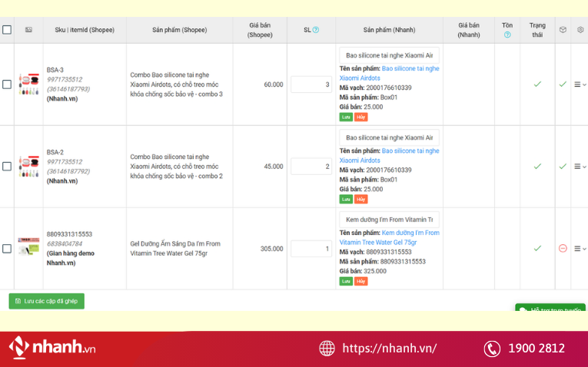Click the image column icon in the header
The width and height of the screenshot is (588, 367).
[28, 30]
